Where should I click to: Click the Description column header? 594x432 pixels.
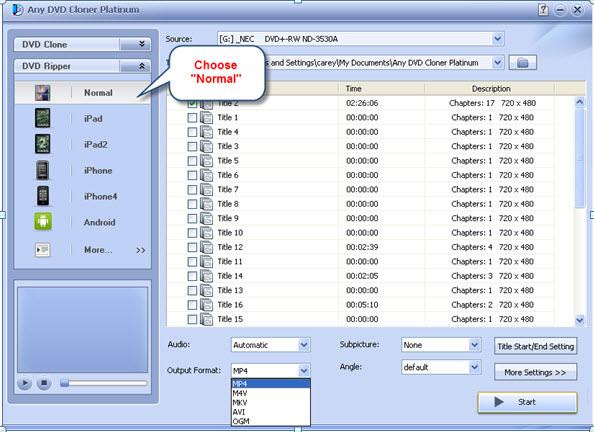[491, 89]
